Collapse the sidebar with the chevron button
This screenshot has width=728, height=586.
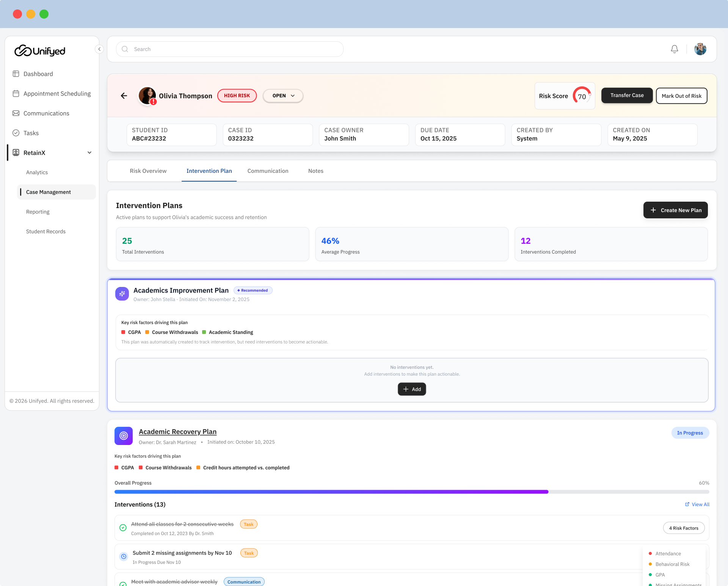tap(99, 49)
